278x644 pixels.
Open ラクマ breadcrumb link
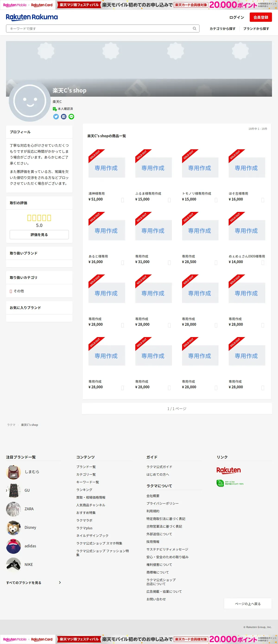point(11,425)
